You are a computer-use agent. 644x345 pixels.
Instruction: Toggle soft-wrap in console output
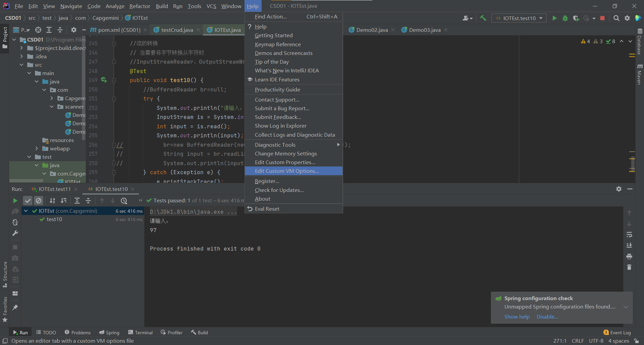click(x=629, y=234)
